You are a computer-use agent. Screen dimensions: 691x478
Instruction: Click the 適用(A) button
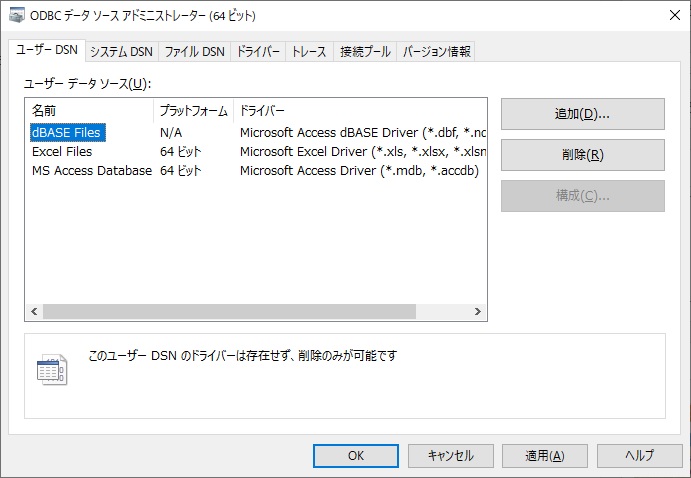545,456
